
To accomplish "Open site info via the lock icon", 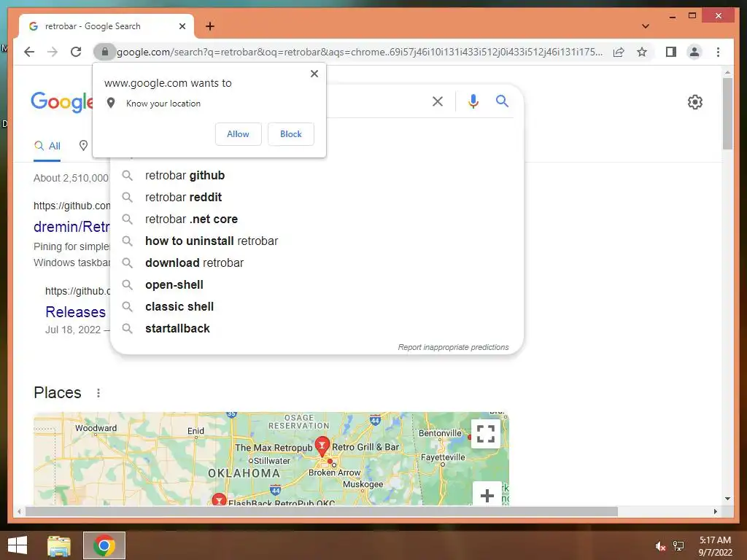I will pos(105,52).
